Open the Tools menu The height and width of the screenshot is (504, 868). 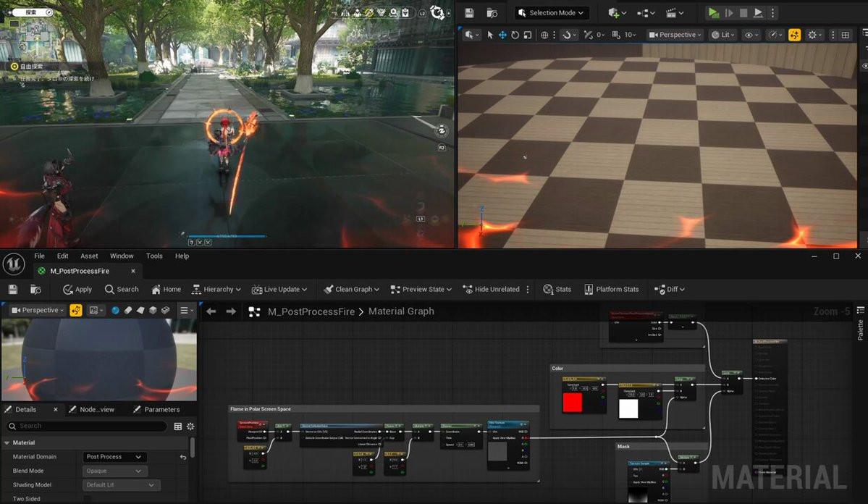click(x=154, y=256)
